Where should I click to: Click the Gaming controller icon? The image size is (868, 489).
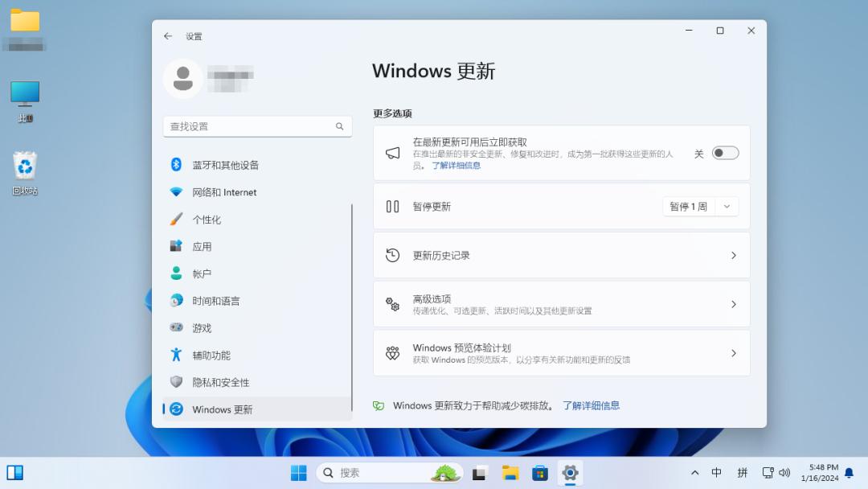(176, 327)
